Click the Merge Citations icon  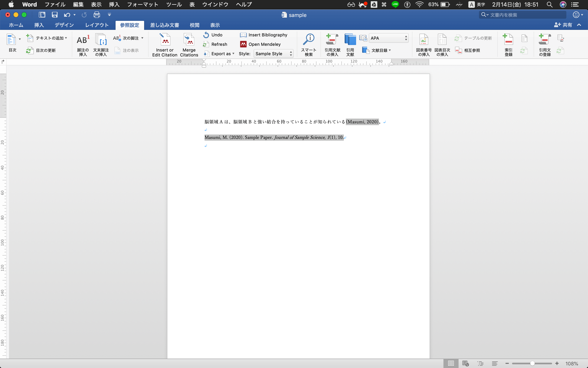click(189, 39)
